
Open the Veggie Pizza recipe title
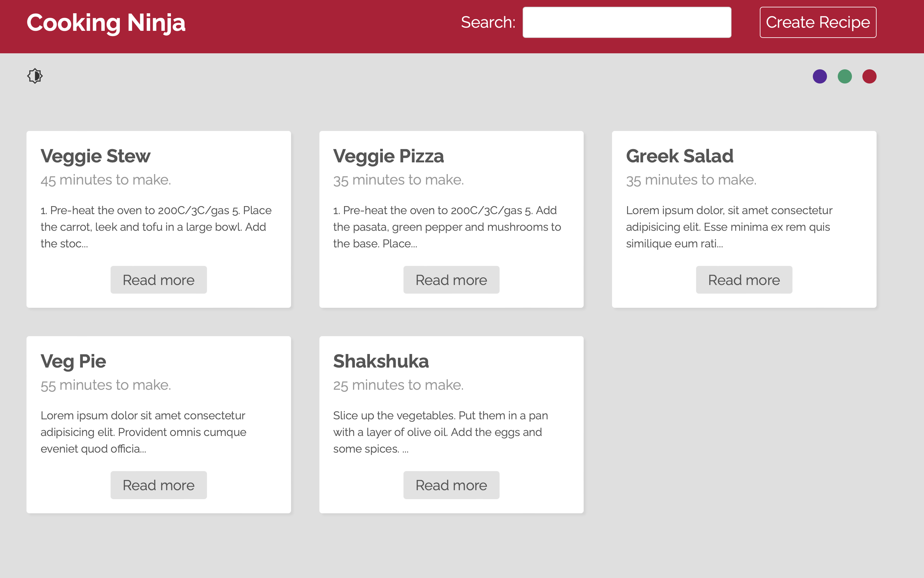pos(388,156)
